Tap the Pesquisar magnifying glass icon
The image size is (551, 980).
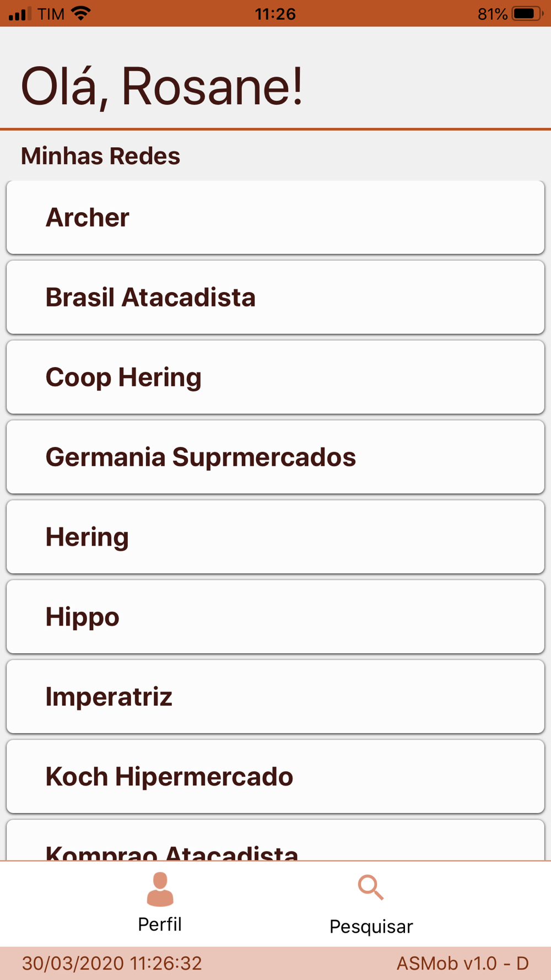pyautogui.click(x=371, y=887)
